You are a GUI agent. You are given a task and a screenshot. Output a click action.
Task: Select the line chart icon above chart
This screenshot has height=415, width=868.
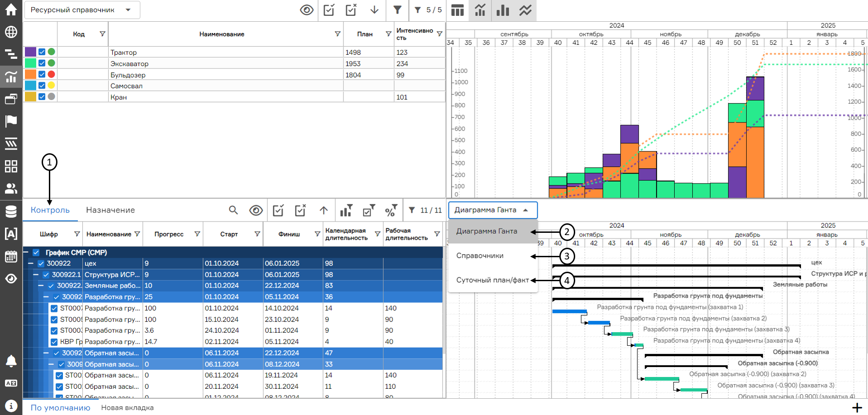(525, 10)
